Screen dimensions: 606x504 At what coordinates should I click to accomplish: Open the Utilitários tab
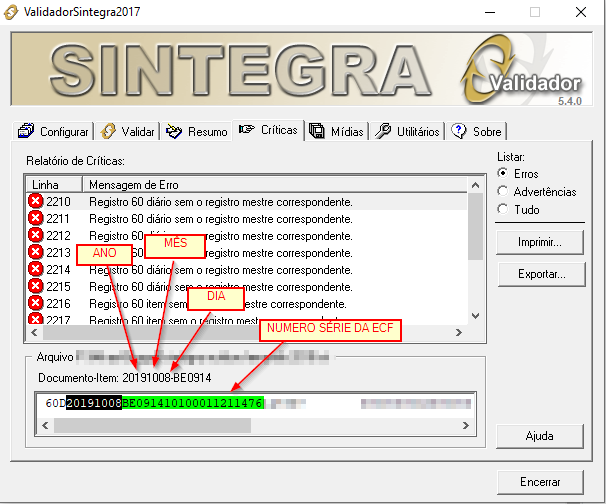407,131
